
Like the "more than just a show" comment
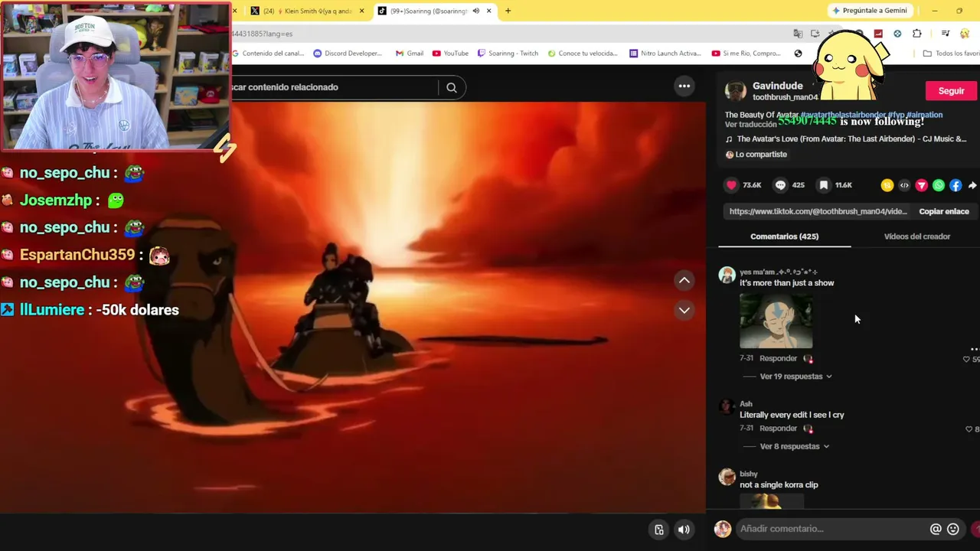[x=966, y=359]
